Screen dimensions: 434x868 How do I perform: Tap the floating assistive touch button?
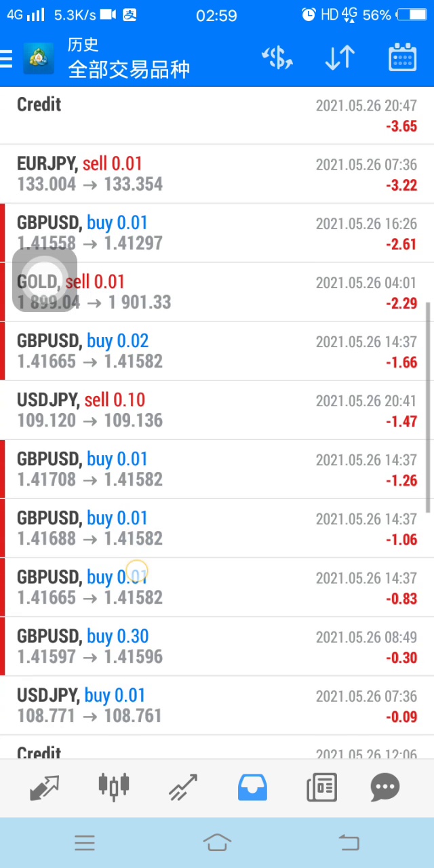[45, 279]
